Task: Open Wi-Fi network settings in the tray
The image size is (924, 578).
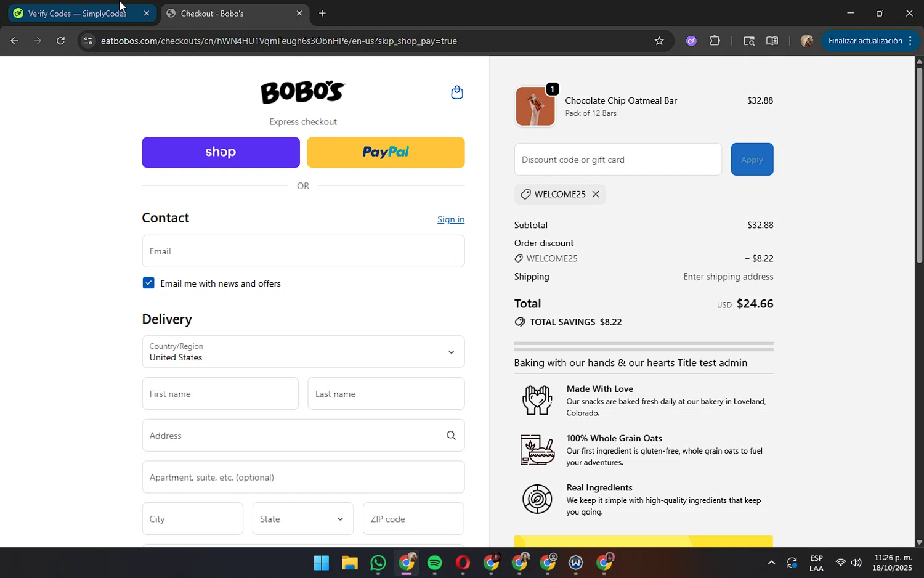Action: pos(840,563)
